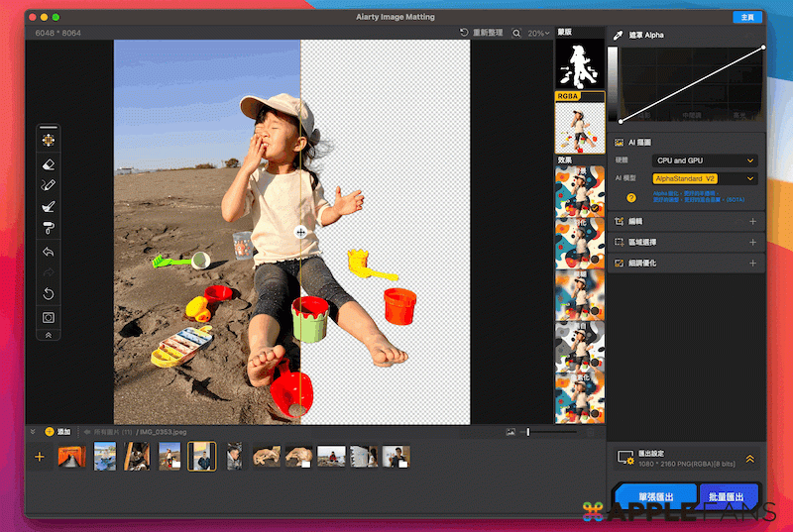Click the 單張匯出 export button
This screenshot has height=532, width=793.
coord(655,495)
